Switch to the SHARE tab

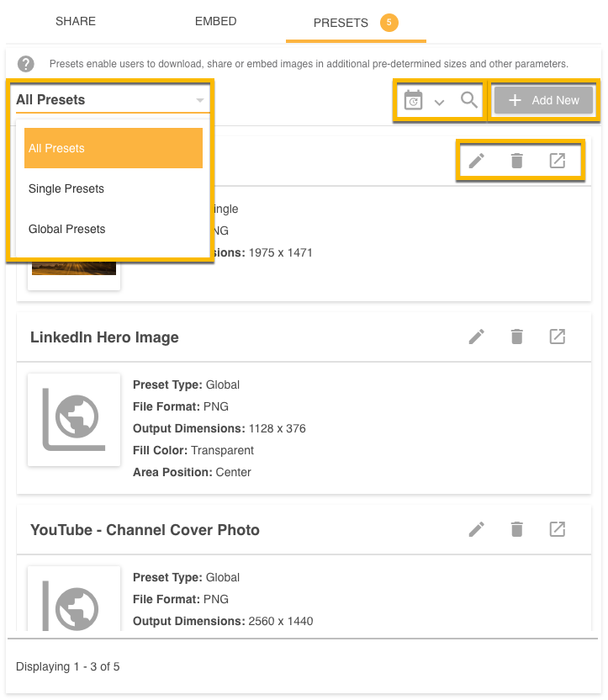[76, 21]
